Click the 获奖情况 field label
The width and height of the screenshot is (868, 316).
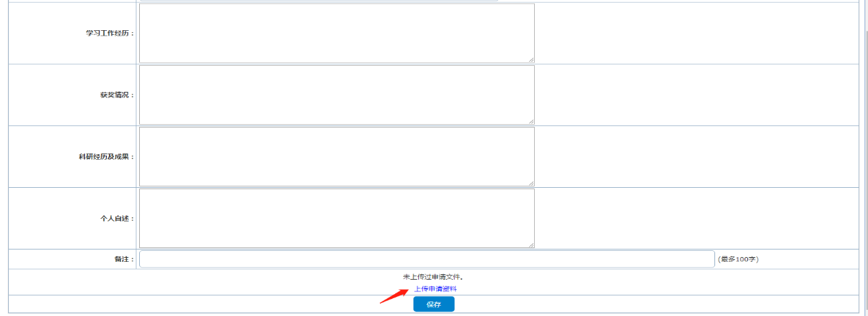point(117,95)
